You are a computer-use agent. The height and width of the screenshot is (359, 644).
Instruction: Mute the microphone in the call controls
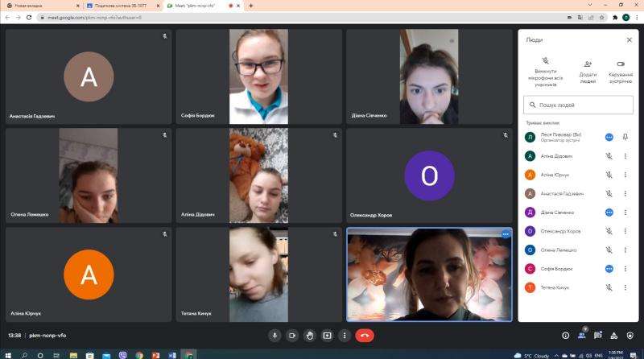point(275,335)
